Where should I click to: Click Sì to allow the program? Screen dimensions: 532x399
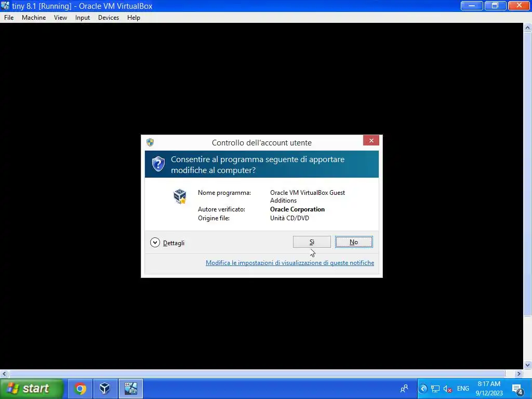(x=312, y=242)
